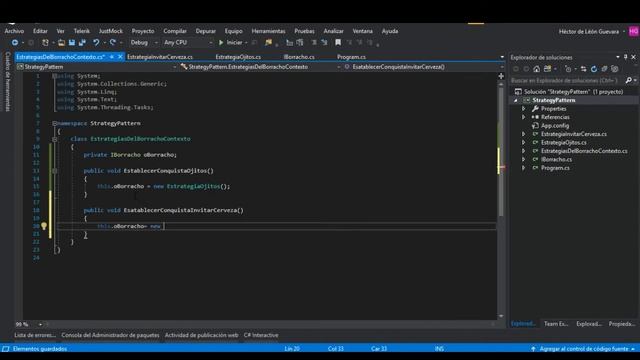Close the EstrategiasDelBorrachoContexto.cs tab
The image size is (640, 360).
[120, 57]
